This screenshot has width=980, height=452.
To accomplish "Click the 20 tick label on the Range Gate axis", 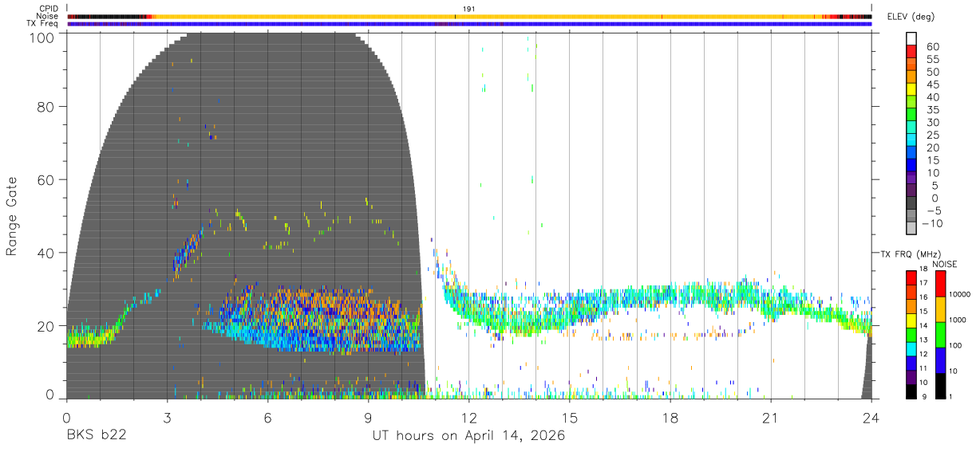I will [46, 325].
